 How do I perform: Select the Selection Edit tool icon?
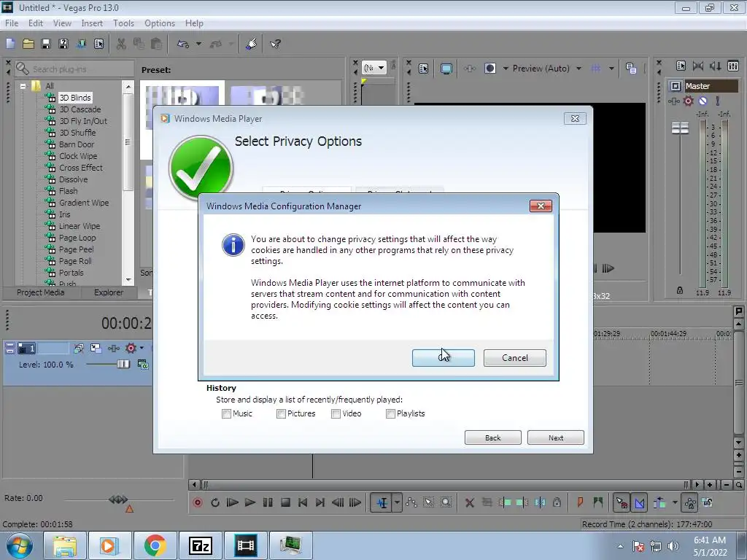(x=429, y=502)
